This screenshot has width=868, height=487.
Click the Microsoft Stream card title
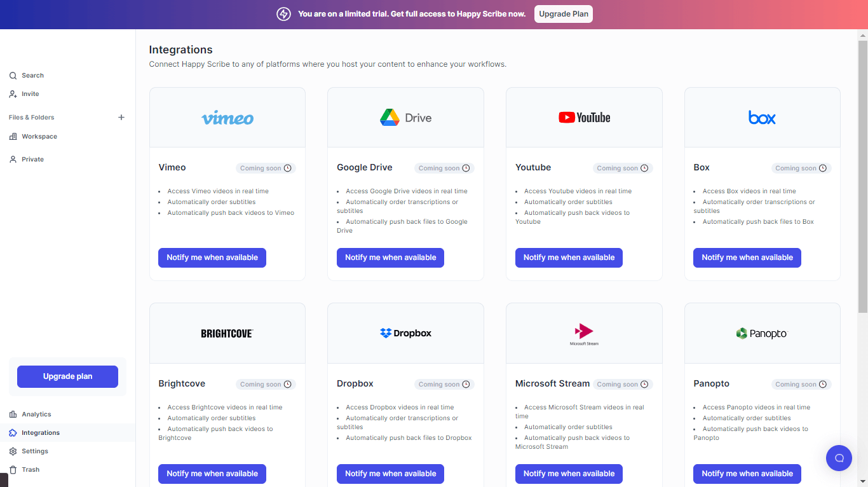coord(553,384)
